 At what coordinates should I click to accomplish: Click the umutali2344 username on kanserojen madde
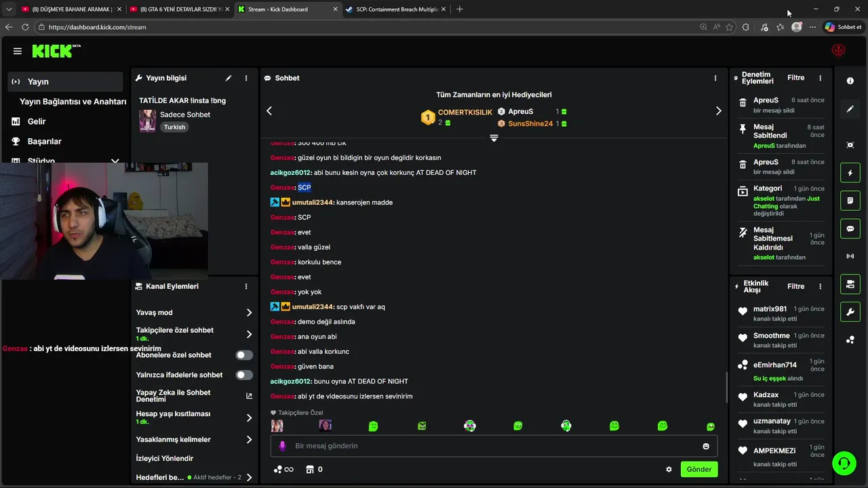[x=313, y=203]
